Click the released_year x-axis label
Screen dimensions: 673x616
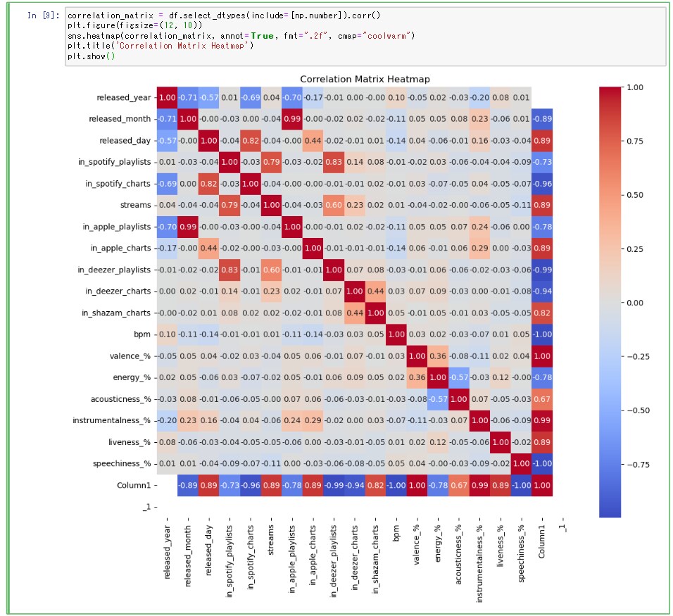pyautogui.click(x=167, y=553)
